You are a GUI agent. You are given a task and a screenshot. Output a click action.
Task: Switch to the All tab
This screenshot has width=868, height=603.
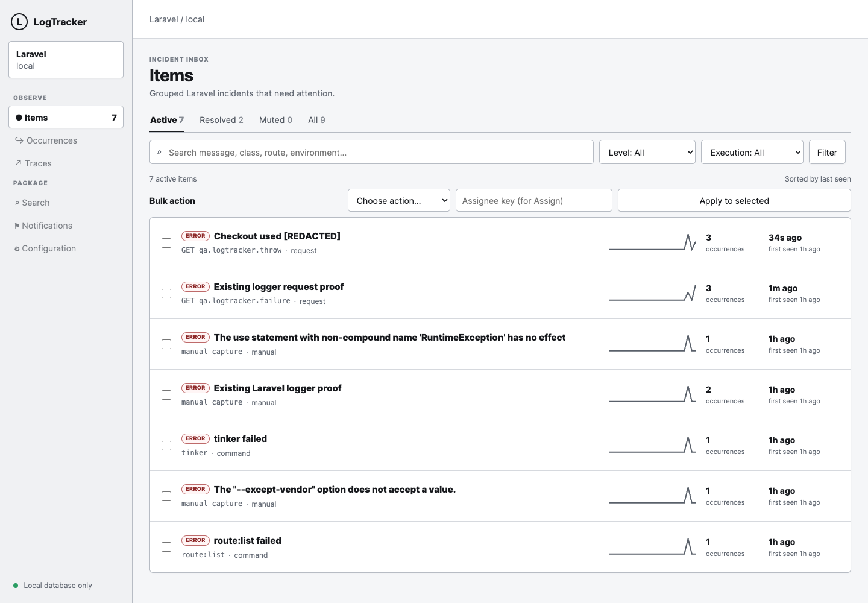[316, 120]
